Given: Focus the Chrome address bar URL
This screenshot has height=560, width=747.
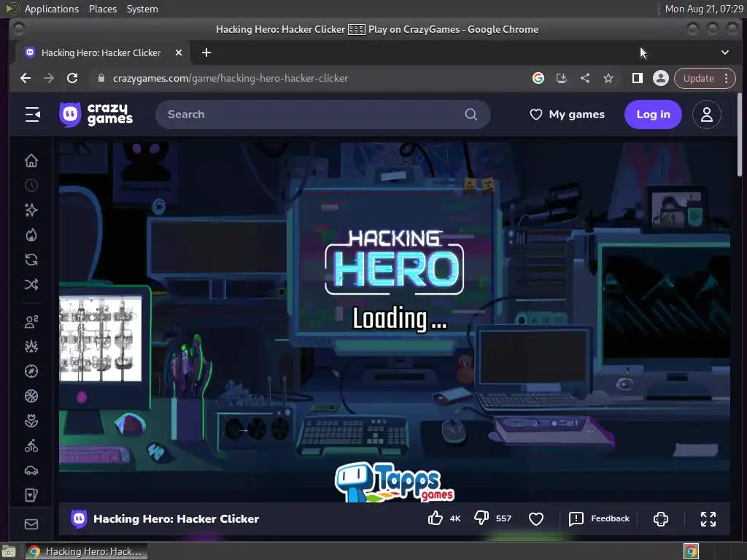Looking at the screenshot, I should pos(231,78).
